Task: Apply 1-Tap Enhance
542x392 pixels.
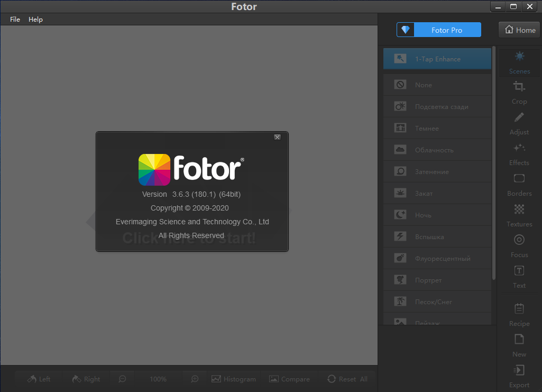Action: pyautogui.click(x=437, y=59)
